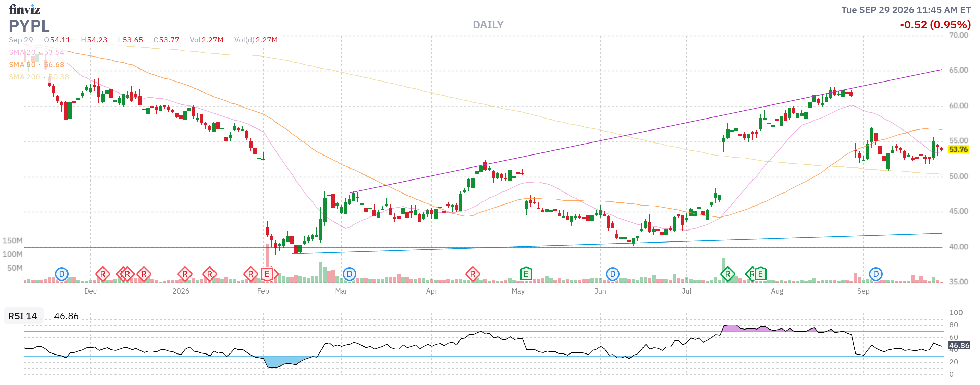
Task: Click the 70.00 price axis label
Action: pos(958,35)
